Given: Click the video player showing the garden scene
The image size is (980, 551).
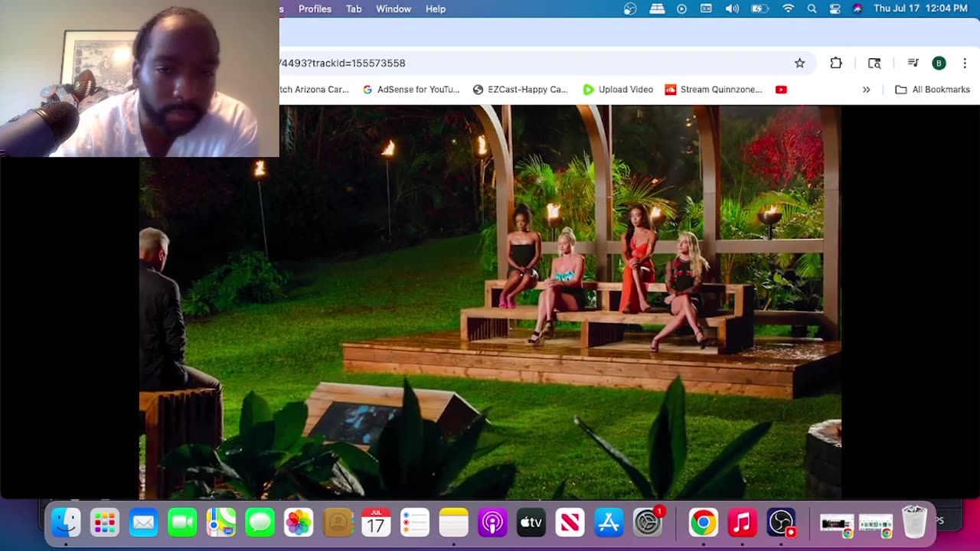Looking at the screenshot, I should [490, 302].
